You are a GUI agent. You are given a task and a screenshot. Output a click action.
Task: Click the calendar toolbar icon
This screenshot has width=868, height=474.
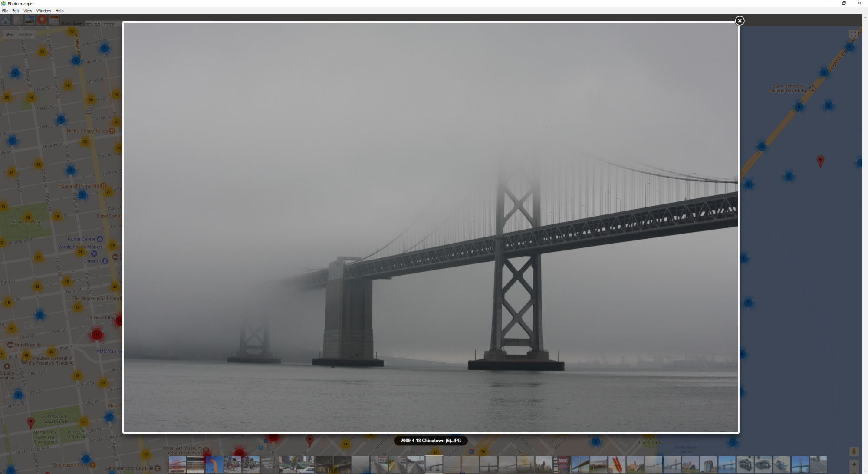(54, 20)
